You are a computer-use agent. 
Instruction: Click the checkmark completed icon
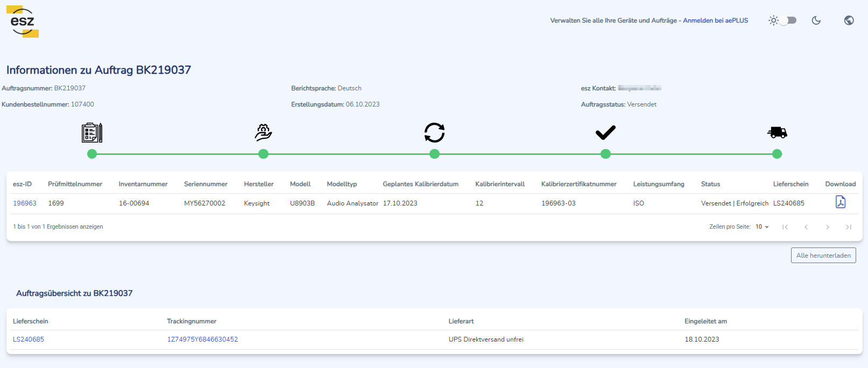coord(605,132)
